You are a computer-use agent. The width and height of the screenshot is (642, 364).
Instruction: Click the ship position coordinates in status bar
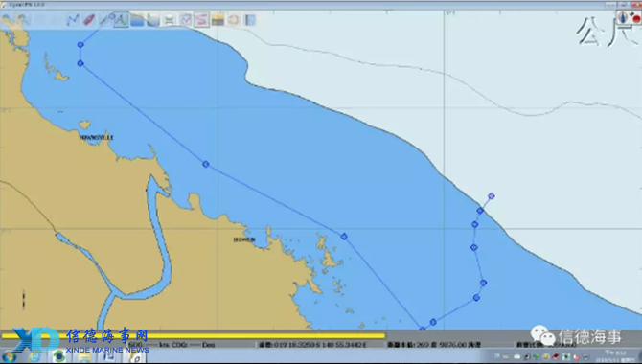[x=312, y=345]
